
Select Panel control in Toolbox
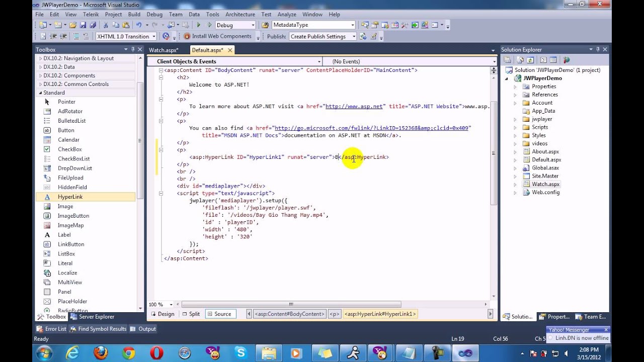[x=86, y=292]
